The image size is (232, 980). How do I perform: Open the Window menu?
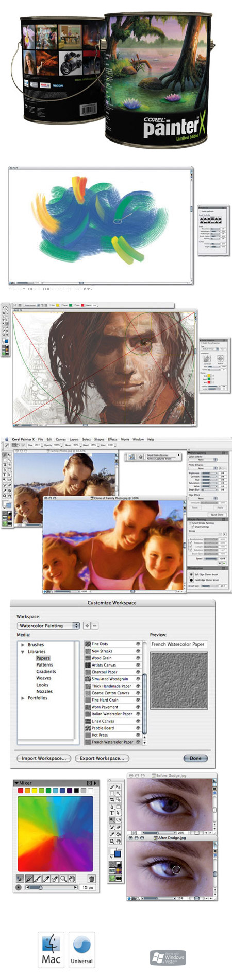[x=138, y=439]
